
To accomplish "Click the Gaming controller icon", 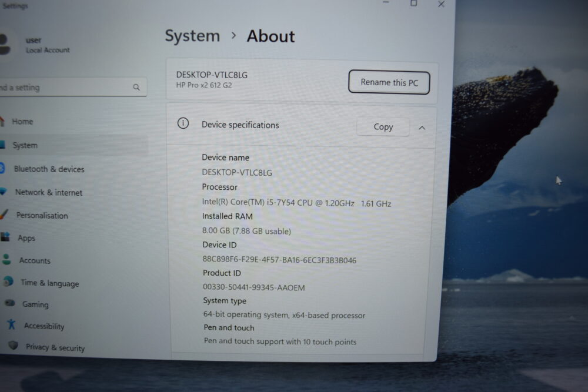I will [10, 303].
